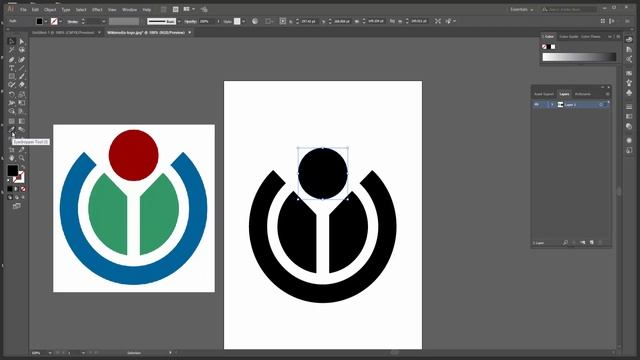The image size is (640, 360).
Task: Switch to the Untitled-1 document tab
Action: pos(63,32)
